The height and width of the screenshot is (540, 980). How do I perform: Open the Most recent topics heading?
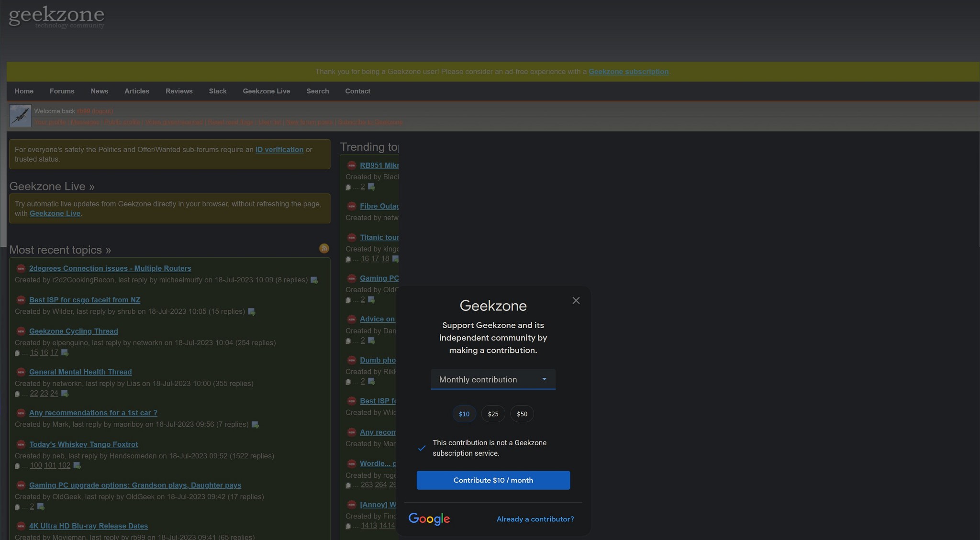pos(60,250)
